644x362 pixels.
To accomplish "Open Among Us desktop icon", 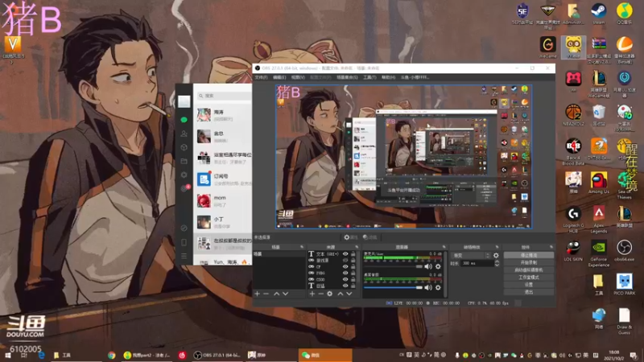I will click(x=598, y=183).
